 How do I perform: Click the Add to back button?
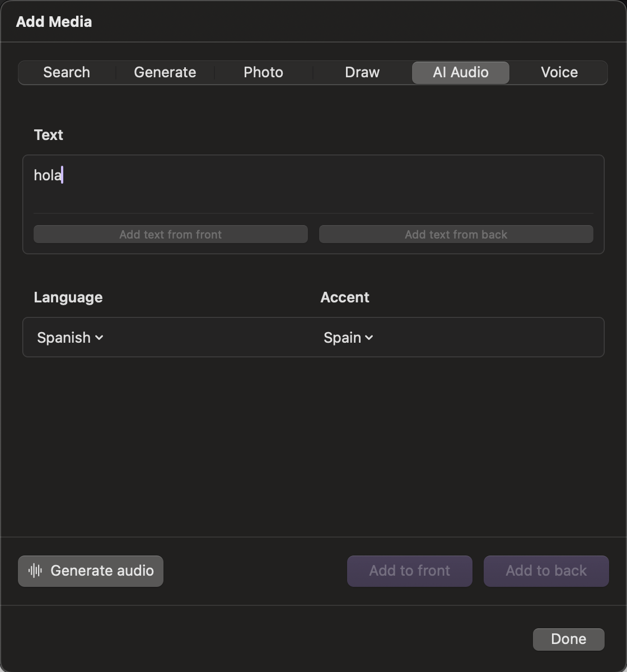[546, 571]
